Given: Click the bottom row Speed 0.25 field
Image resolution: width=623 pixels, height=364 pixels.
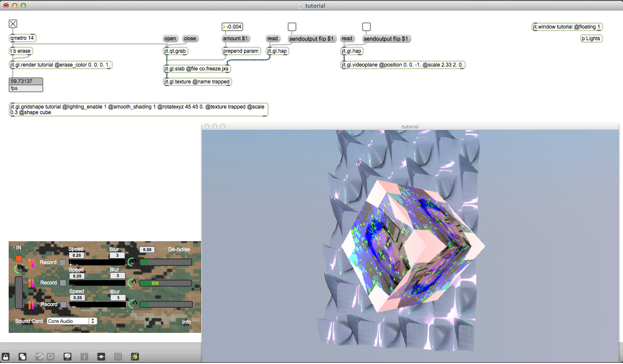Looking at the screenshot, I should [x=77, y=297].
